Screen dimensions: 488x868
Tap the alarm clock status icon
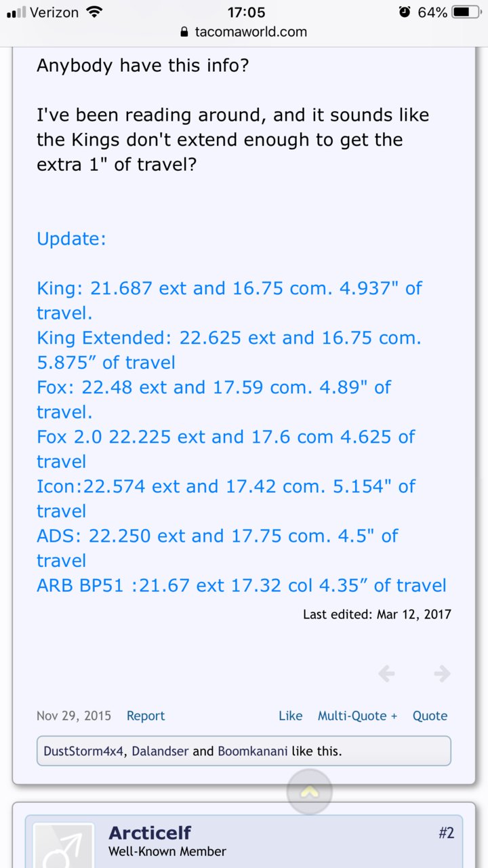tap(405, 12)
